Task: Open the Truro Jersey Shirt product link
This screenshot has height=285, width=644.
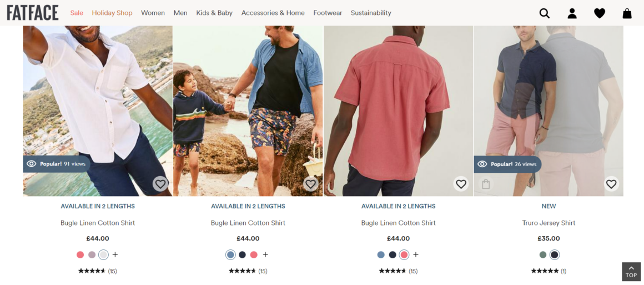Action: coord(549,223)
